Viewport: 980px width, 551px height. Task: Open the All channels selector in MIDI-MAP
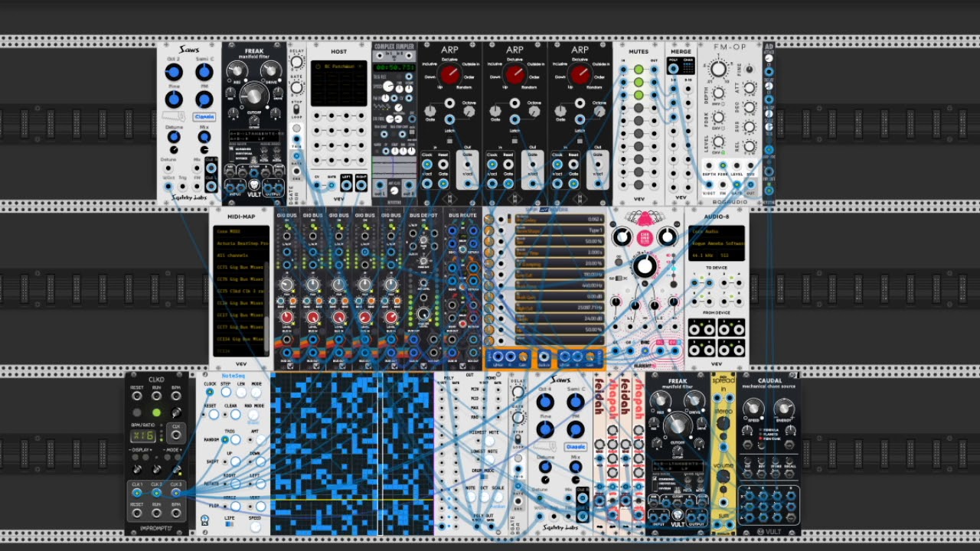pyautogui.click(x=241, y=256)
